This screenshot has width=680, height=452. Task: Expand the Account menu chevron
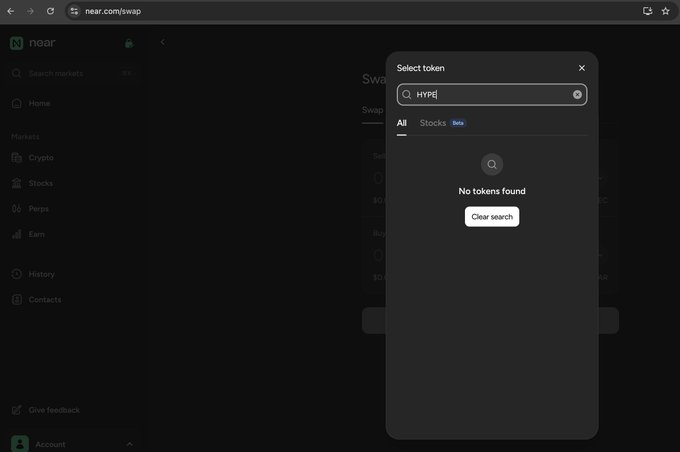point(129,444)
